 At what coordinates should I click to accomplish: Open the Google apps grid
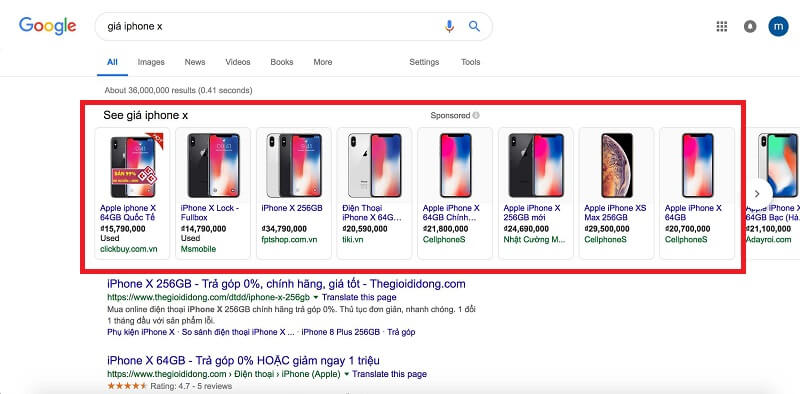point(721,27)
